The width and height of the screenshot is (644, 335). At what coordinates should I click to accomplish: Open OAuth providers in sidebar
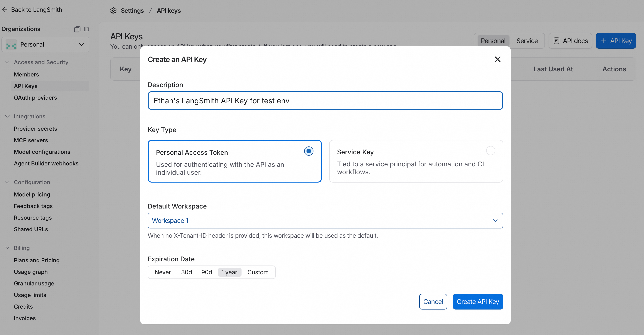(35, 98)
